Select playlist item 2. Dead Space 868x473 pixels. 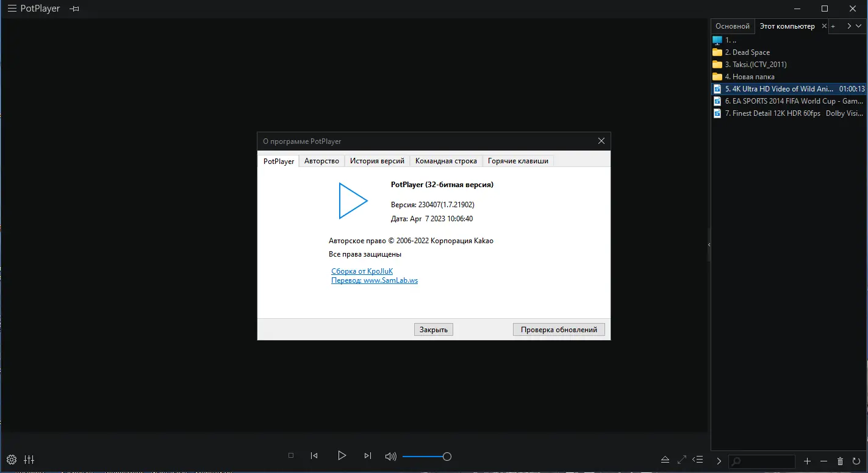click(x=748, y=52)
